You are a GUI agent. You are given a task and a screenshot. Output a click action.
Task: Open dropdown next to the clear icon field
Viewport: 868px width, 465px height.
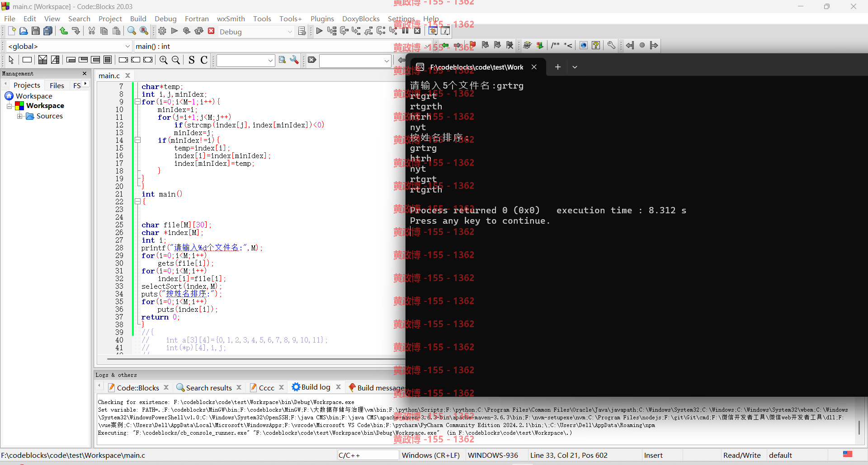click(387, 61)
